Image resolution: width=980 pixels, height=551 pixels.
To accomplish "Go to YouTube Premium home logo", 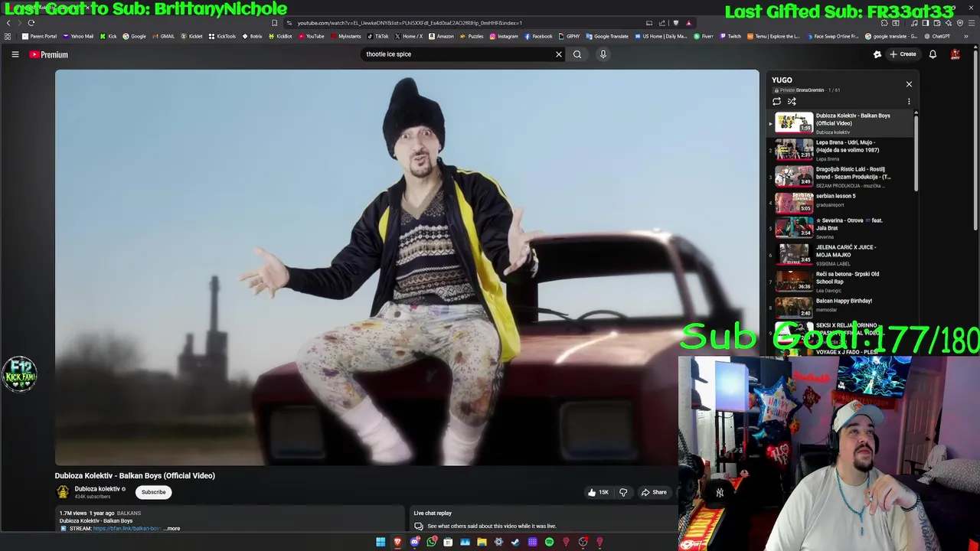I will coord(48,54).
